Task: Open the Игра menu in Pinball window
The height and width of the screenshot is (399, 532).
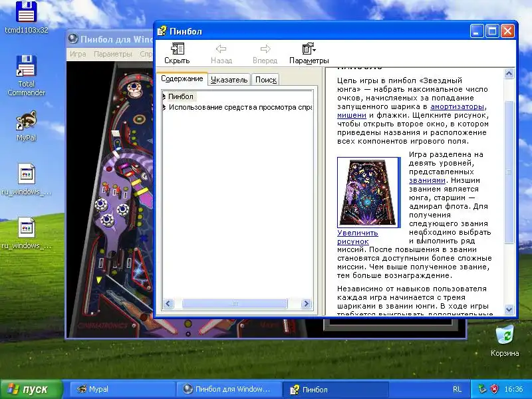Action: 78,54
